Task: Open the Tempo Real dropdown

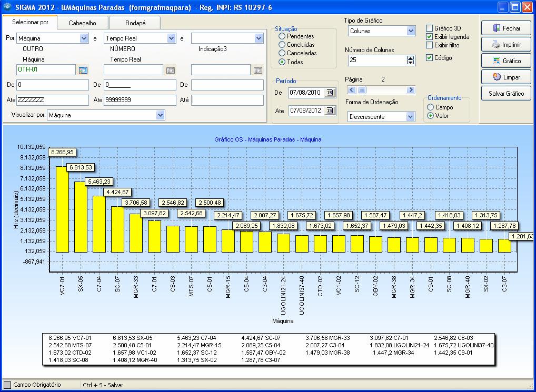Action: click(172, 38)
